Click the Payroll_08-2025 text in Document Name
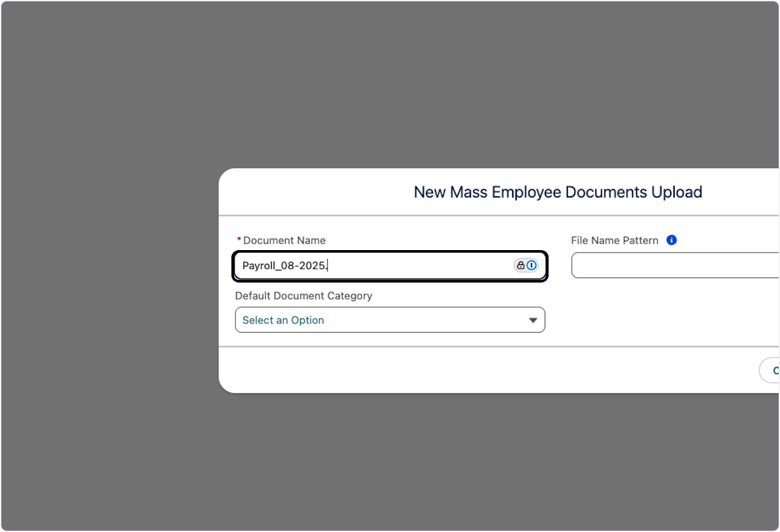 285,266
